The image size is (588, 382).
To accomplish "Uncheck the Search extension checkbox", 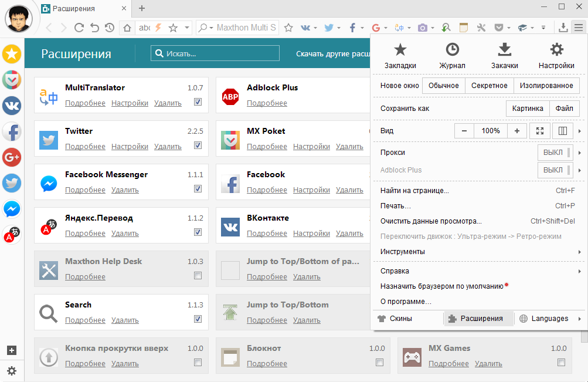I will click(x=198, y=319).
